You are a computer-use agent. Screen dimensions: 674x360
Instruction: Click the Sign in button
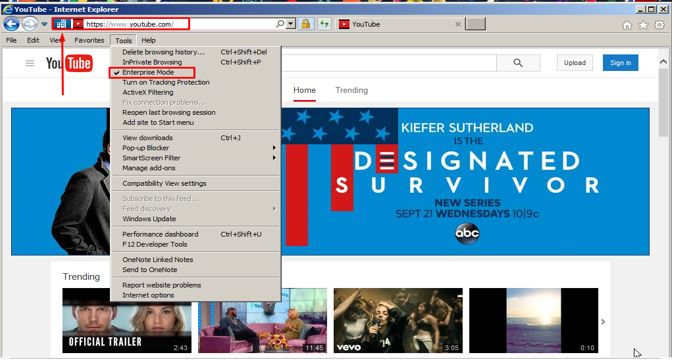point(620,63)
